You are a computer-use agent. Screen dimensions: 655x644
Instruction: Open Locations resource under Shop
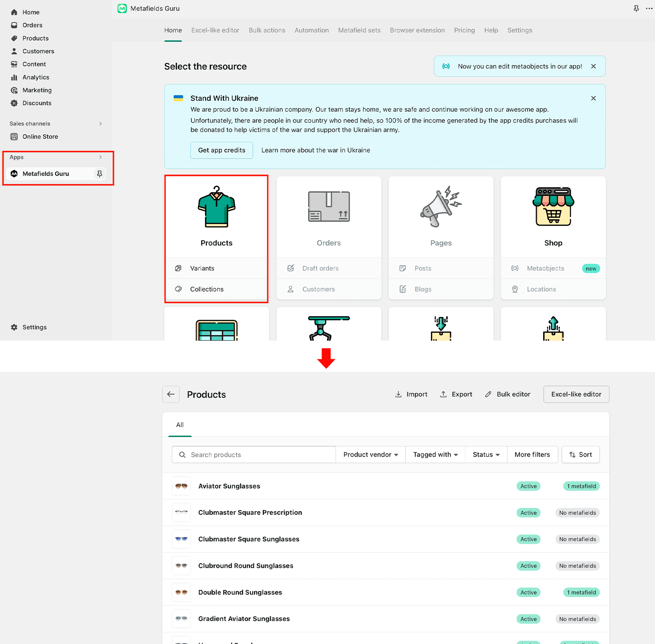(x=553, y=289)
